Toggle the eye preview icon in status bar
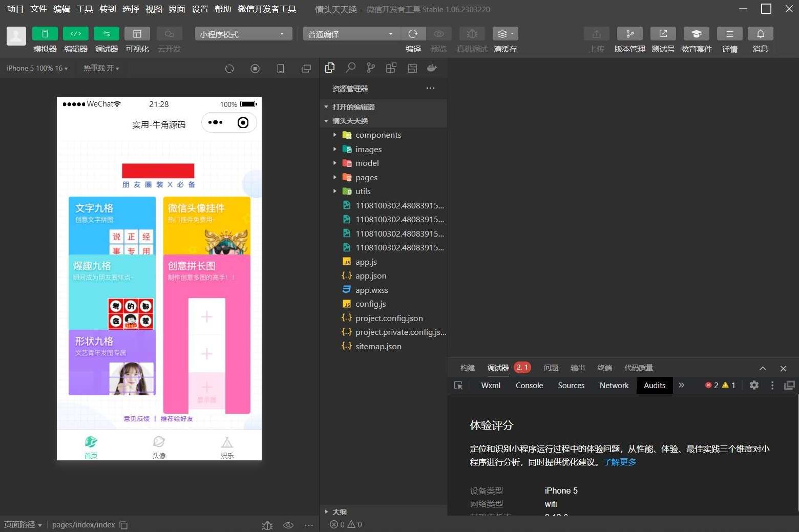Screen dimensions: 799x532 [x=288, y=525]
